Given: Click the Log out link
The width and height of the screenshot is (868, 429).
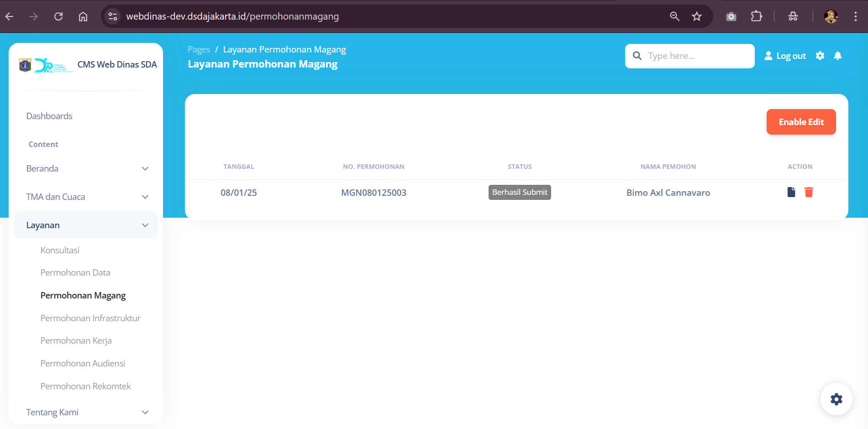Looking at the screenshot, I should coord(785,56).
